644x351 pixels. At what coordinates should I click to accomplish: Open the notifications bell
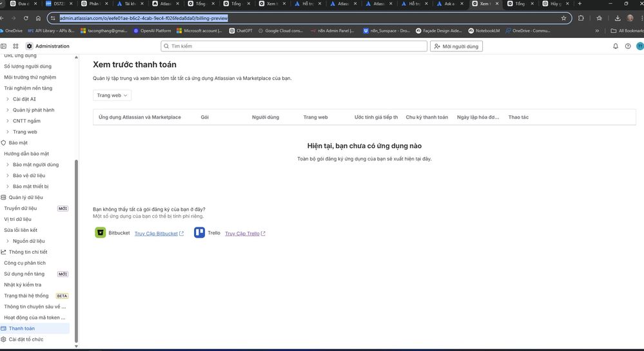pos(615,46)
